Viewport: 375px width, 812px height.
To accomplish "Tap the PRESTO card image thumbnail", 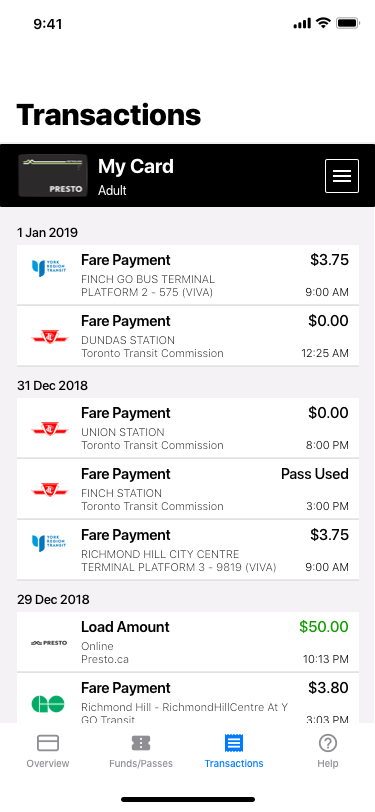I will click(x=53, y=176).
